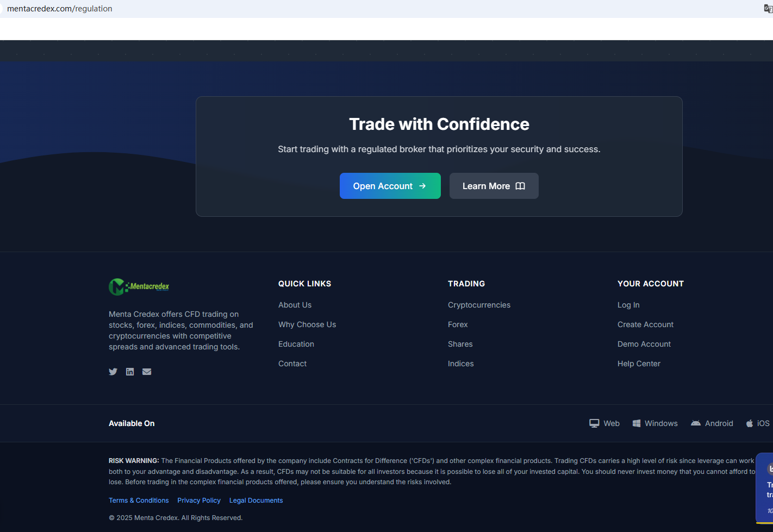Click the Open Account button
This screenshot has height=532, width=773.
390,186
